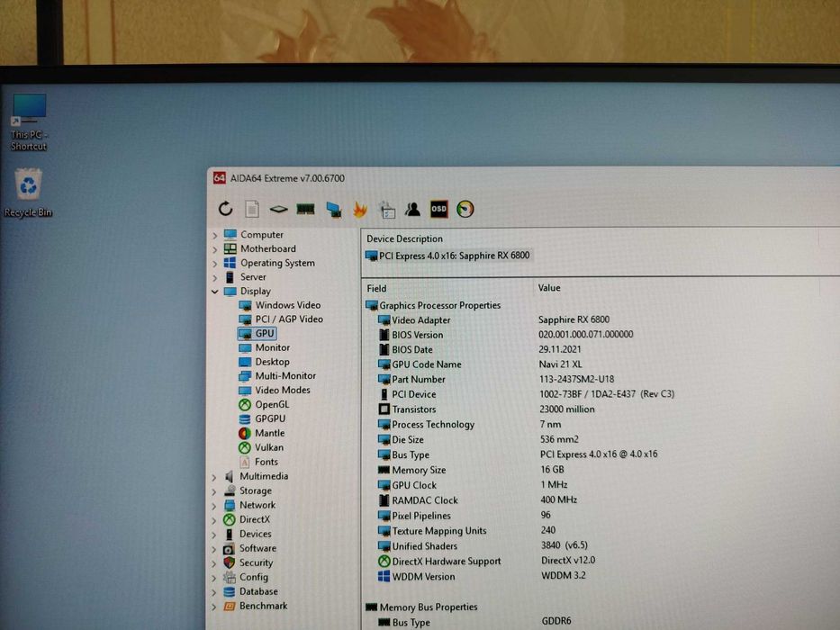Click the Field column header
This screenshot has width=840, height=630.
376,288
